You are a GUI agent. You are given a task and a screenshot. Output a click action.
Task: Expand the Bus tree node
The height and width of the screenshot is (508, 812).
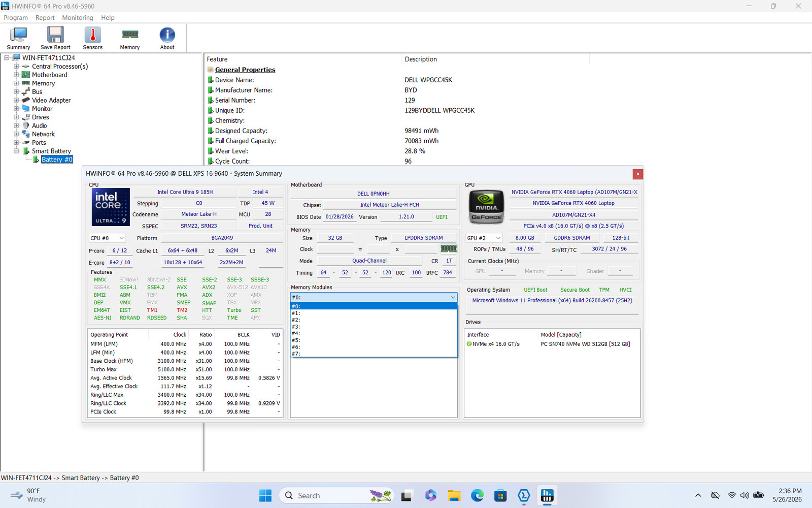click(16, 92)
